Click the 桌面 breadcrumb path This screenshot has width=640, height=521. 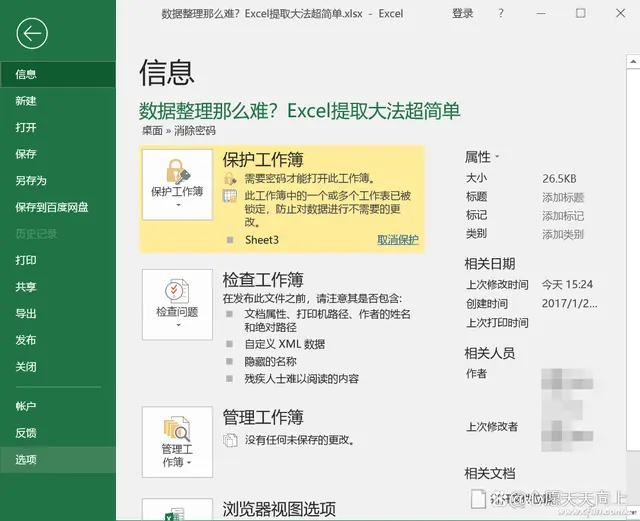[x=152, y=131]
